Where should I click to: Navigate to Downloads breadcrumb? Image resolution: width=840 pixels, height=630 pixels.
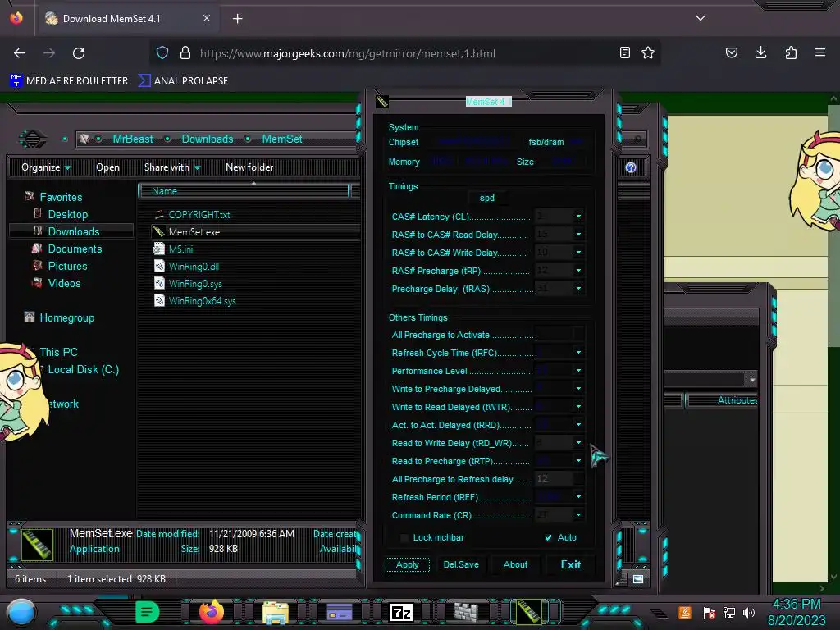pos(208,139)
